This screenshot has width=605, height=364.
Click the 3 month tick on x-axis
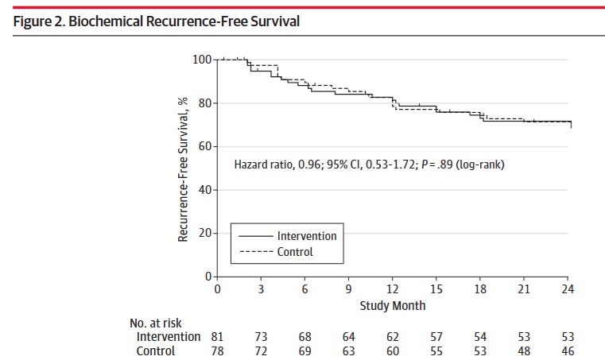click(x=261, y=289)
